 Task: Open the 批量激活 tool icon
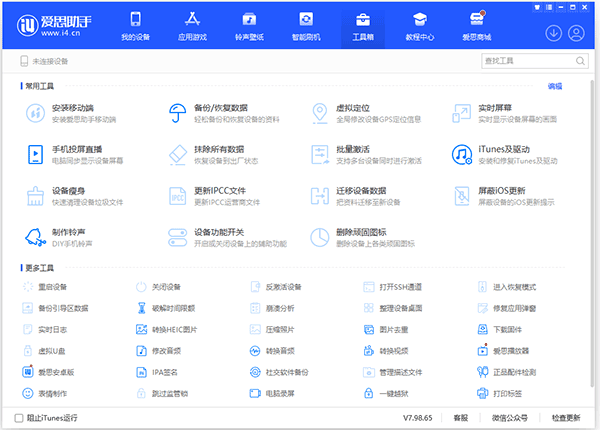(320, 155)
